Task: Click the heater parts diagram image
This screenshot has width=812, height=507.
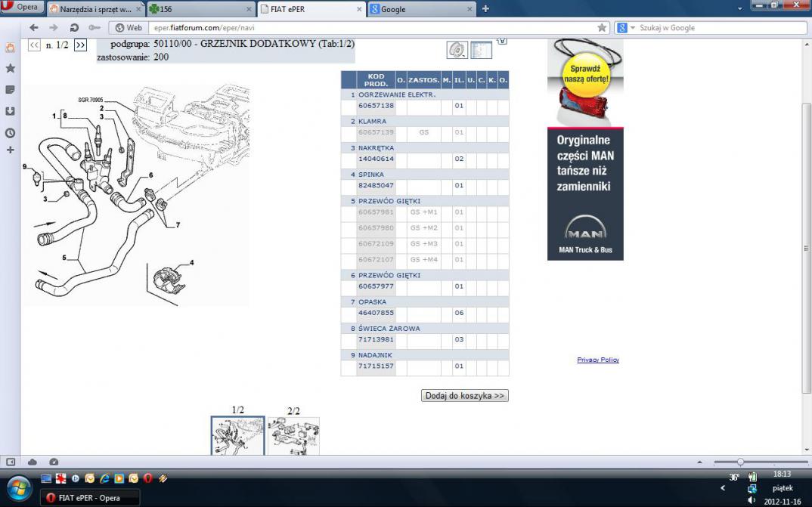Action: click(136, 195)
